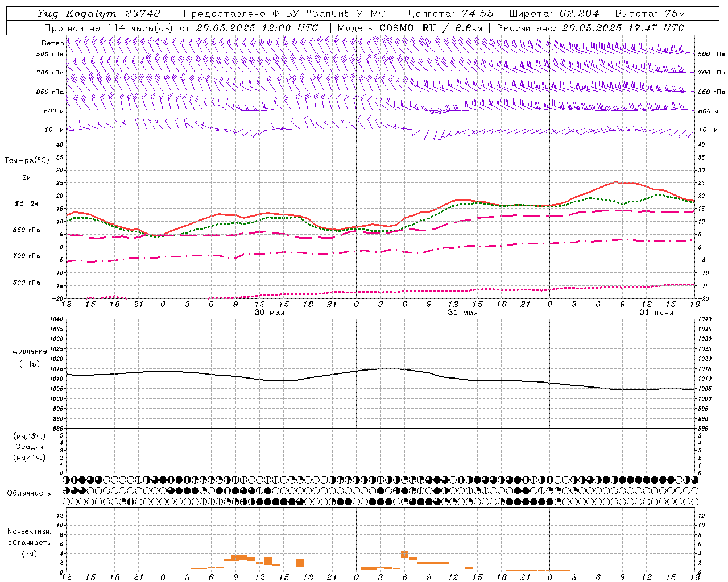Click the Долгота: 74.55 header field
This screenshot has height=582, width=728.
click(450, 14)
